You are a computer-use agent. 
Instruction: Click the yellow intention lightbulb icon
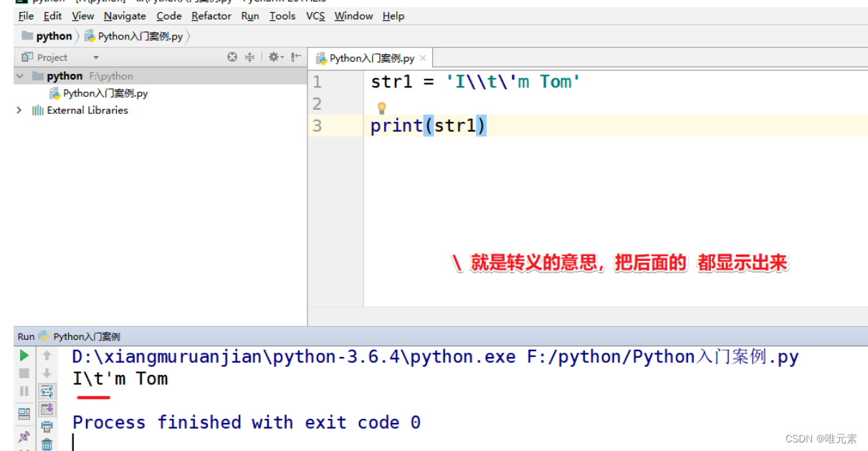pos(382,108)
